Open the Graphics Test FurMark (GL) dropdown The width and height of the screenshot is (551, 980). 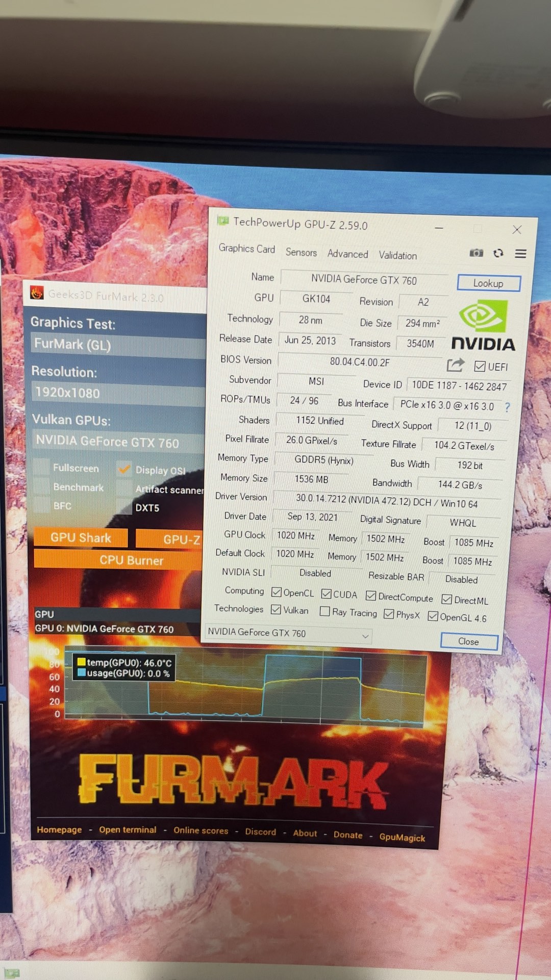click(x=118, y=345)
